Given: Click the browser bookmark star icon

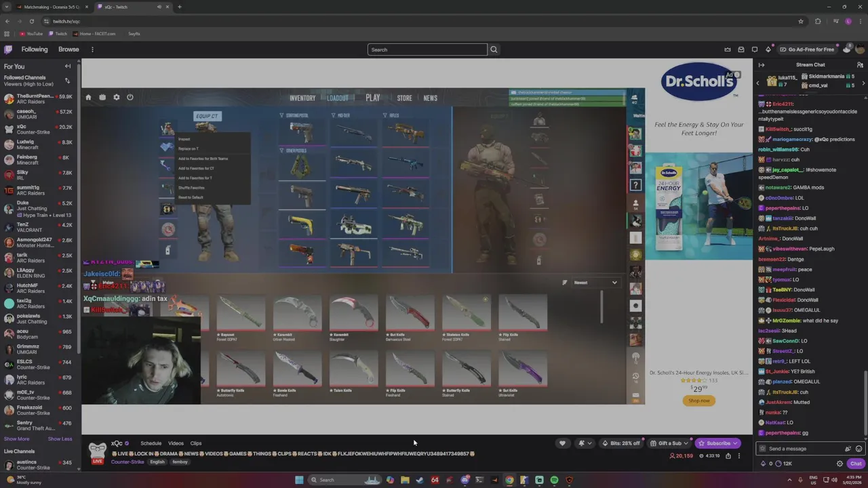Looking at the screenshot, I should click(801, 21).
